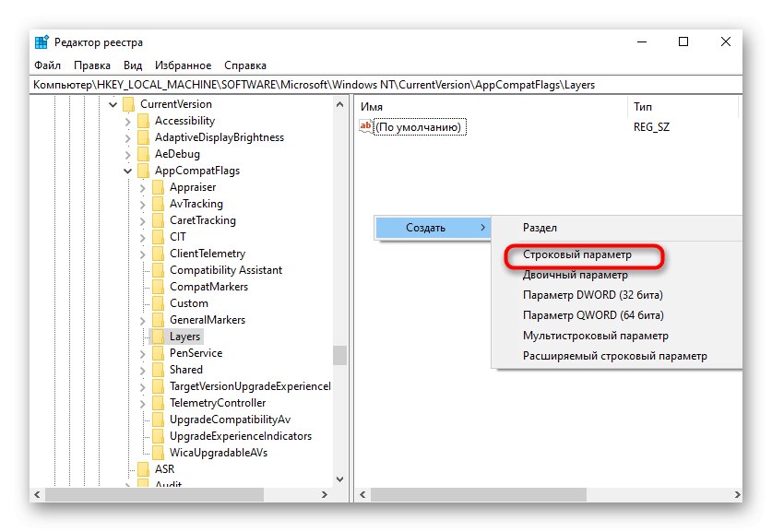Screen dimensions: 772x532
Task: Click the UpgradeCompatibilityAv folder icon
Action: point(158,420)
